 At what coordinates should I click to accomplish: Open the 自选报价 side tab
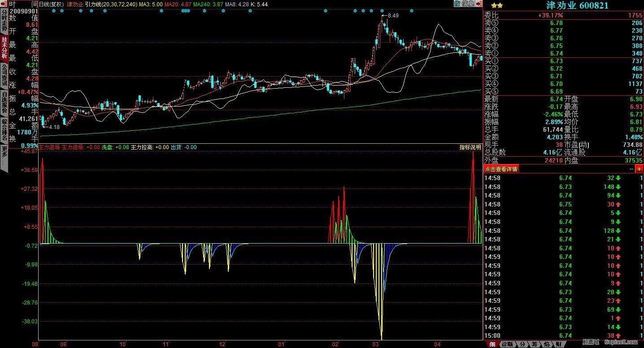(4, 103)
